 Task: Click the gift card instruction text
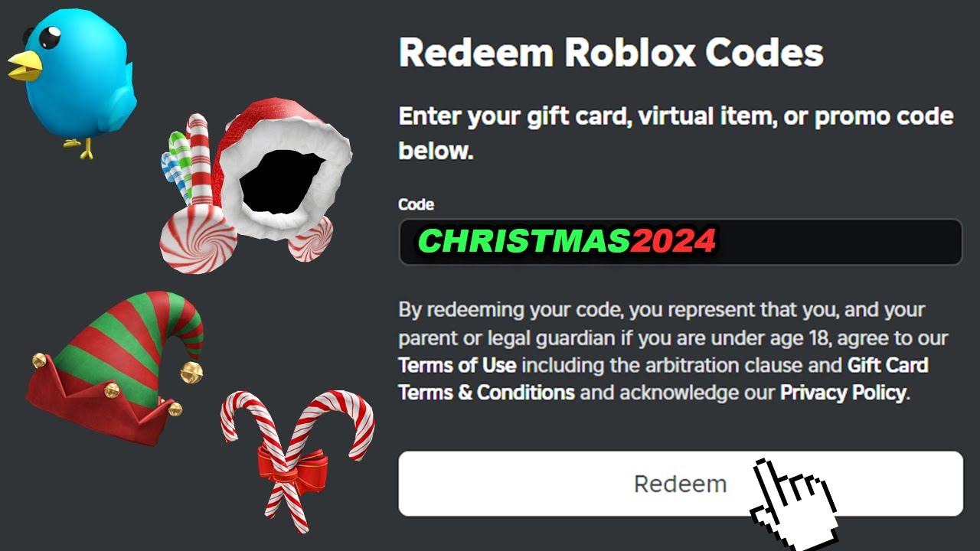[x=676, y=133]
